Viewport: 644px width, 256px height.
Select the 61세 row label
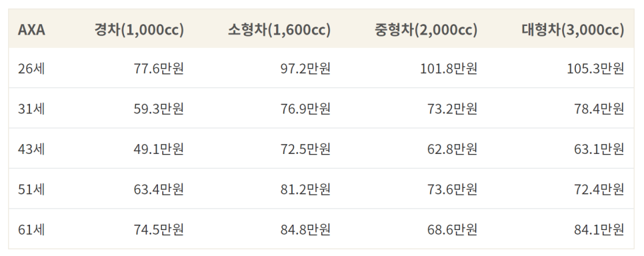(31, 229)
